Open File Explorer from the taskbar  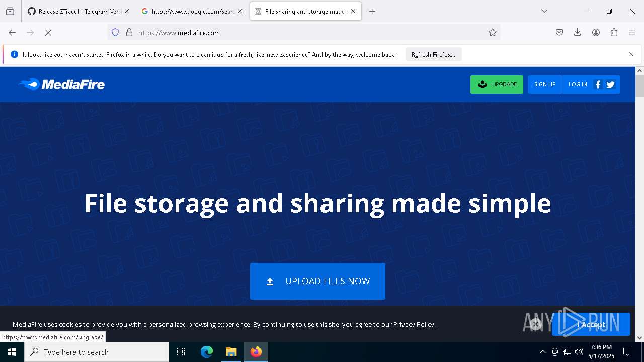point(231,352)
